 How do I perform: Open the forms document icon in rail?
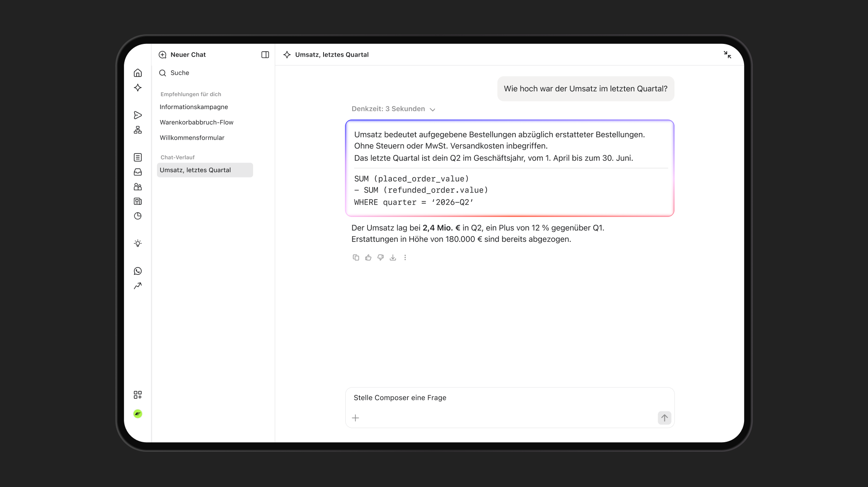pos(138,157)
